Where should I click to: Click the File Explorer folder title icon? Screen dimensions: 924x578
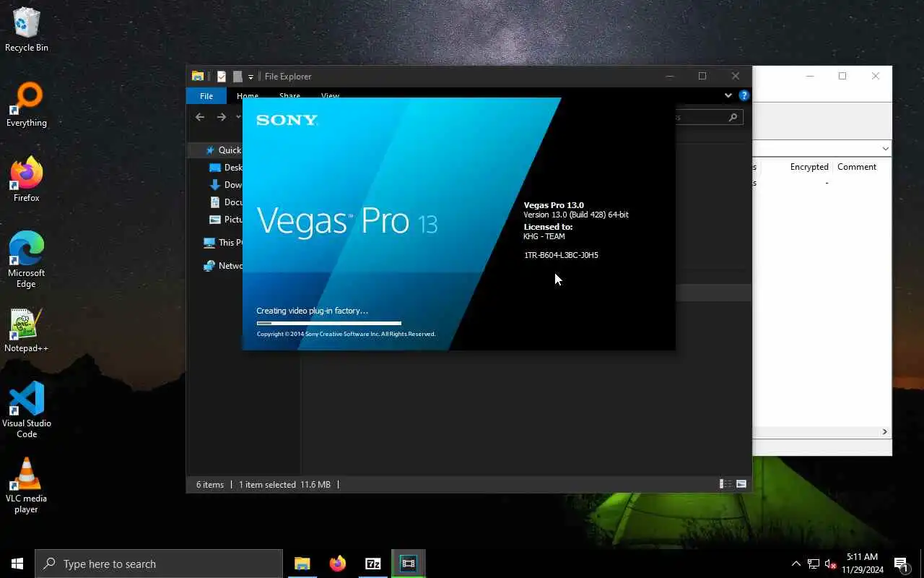point(198,76)
